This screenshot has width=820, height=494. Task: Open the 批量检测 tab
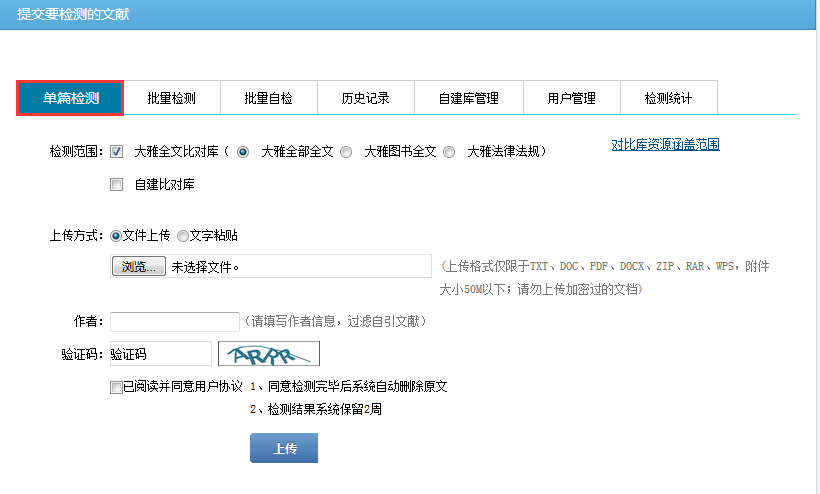(171, 98)
